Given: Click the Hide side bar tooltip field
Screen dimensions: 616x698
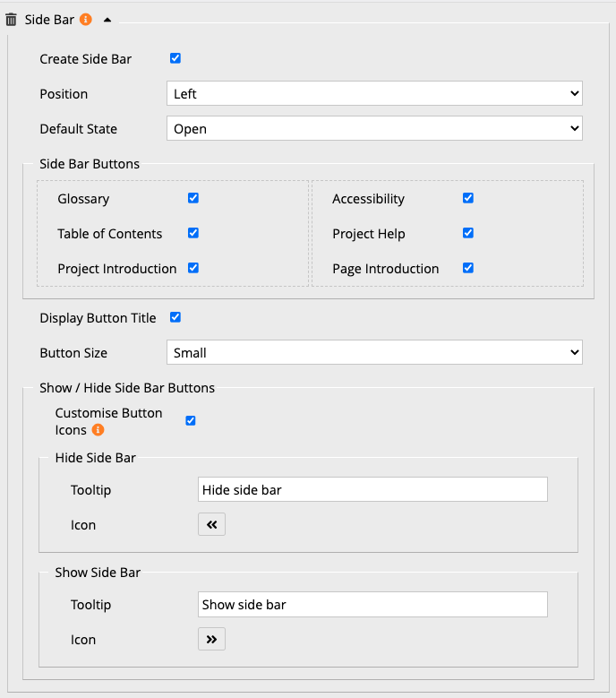Looking at the screenshot, I should pyautogui.click(x=372, y=489).
